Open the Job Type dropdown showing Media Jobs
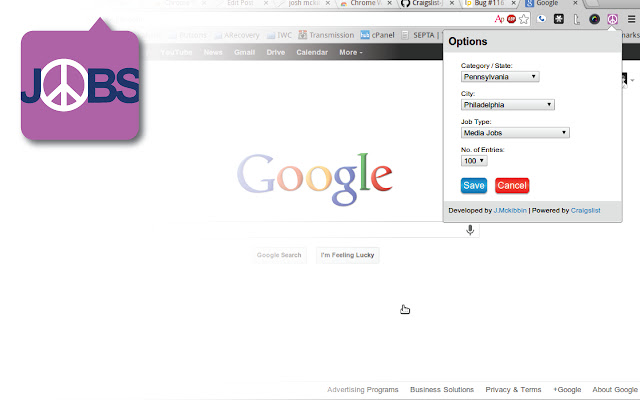 pos(515,133)
